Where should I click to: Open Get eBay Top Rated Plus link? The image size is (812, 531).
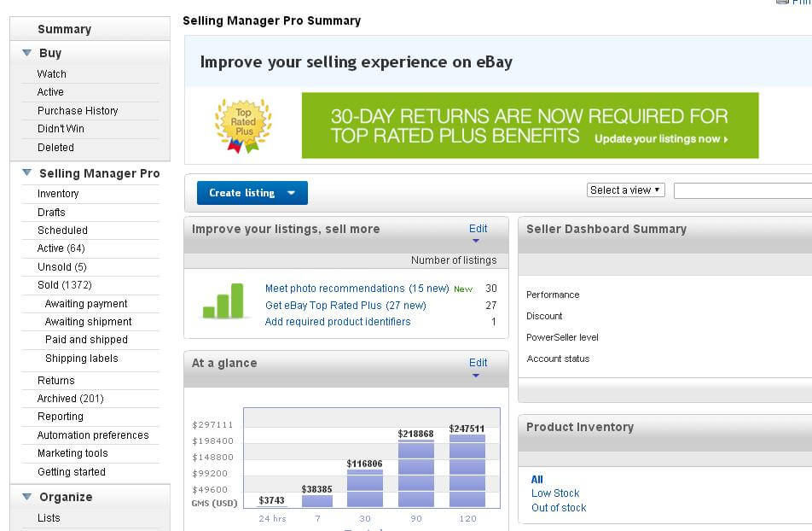click(x=345, y=306)
